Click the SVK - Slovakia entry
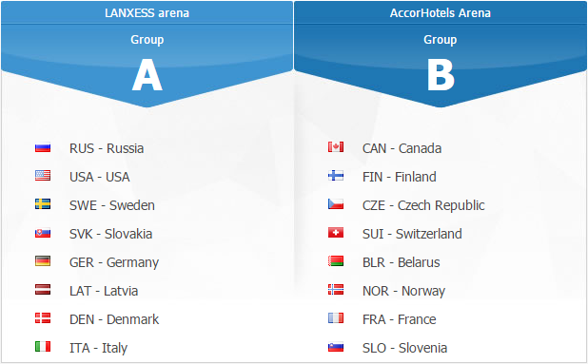 coord(110,234)
